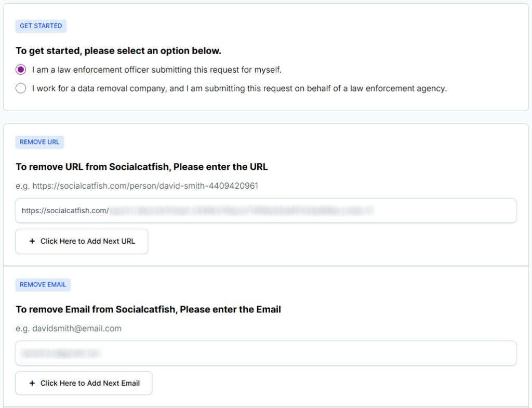Click the "To remove Email from Socialcatfish" heading
532x408 pixels.
coord(148,310)
